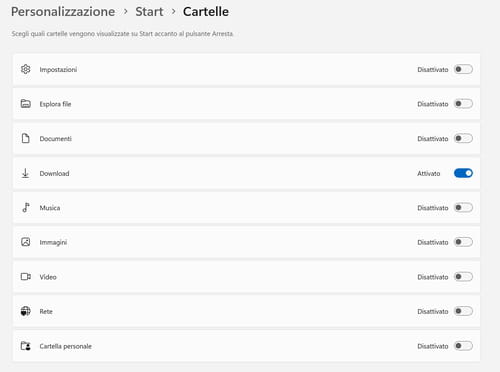
Task: Click the Esplora file folder icon
Action: click(x=26, y=104)
